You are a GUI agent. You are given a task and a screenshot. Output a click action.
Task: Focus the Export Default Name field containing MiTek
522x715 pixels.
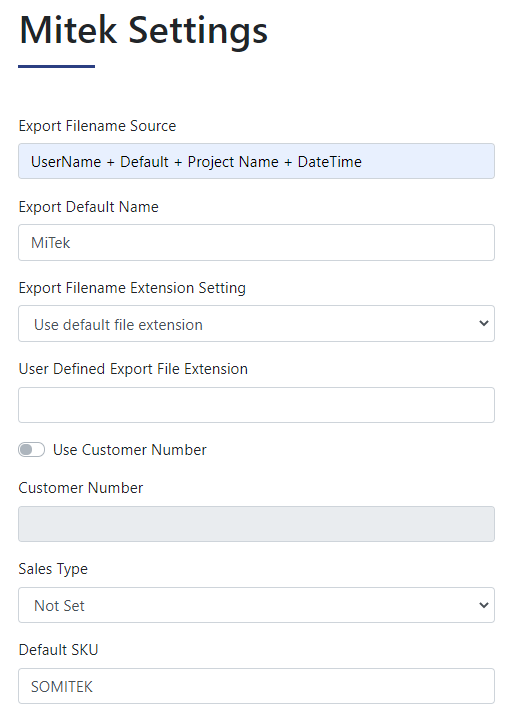pyautogui.click(x=256, y=243)
